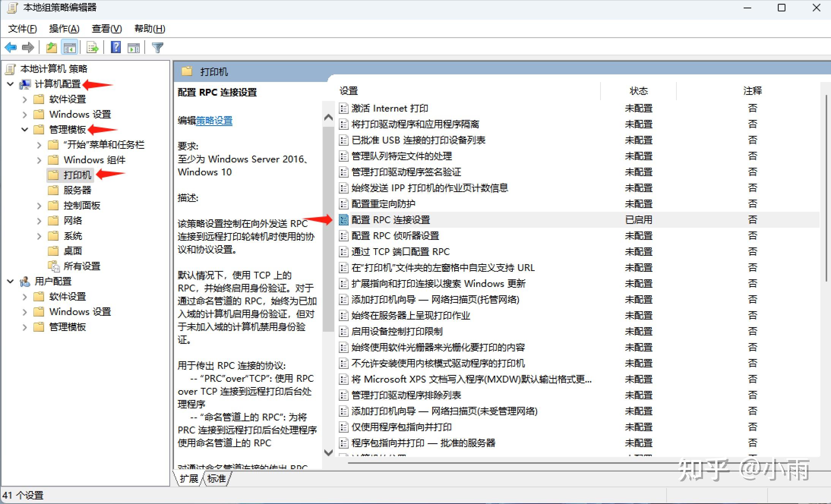Select 始终发送 IPP 打印机的作业页计数信息
The image size is (831, 504).
430,188
